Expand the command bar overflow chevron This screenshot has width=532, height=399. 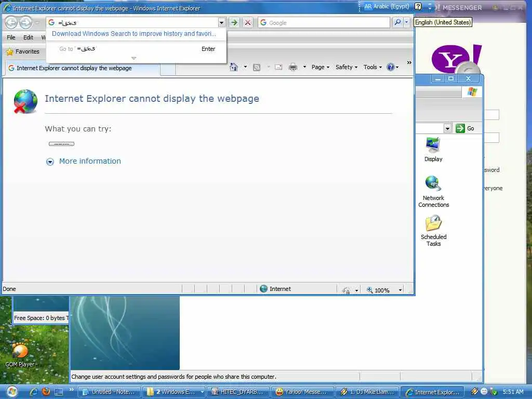pos(409,63)
